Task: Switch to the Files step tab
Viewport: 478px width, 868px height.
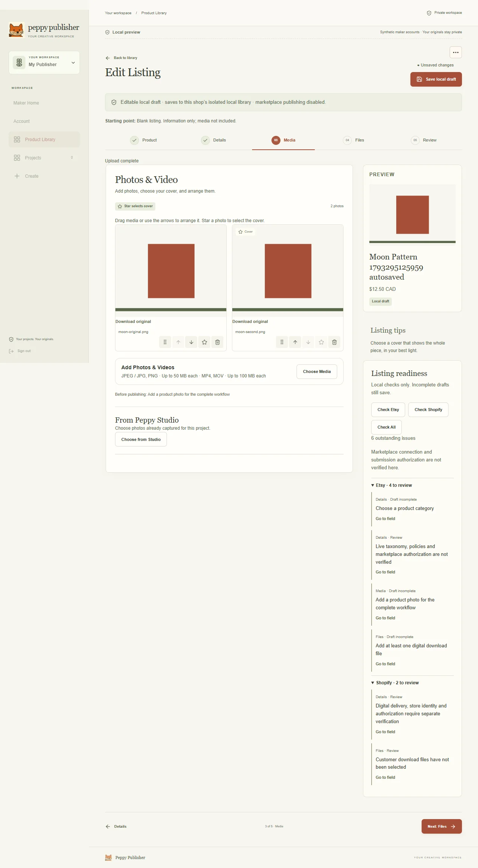Action: pyautogui.click(x=353, y=140)
